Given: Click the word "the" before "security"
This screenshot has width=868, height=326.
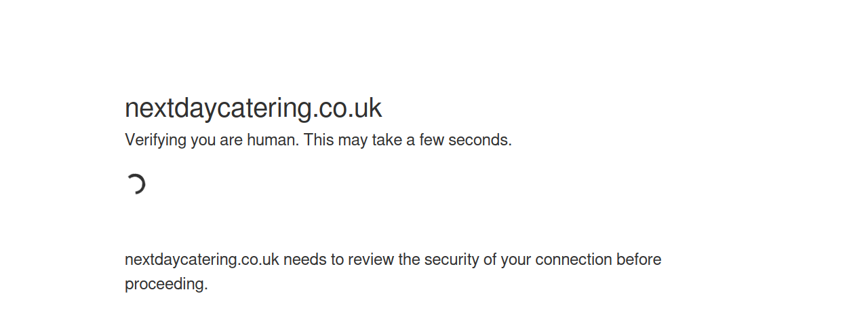Looking at the screenshot, I should coord(410,260).
